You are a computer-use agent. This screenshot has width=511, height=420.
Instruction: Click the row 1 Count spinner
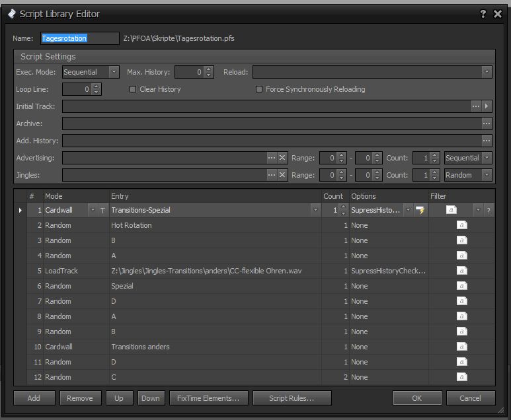pos(343,210)
